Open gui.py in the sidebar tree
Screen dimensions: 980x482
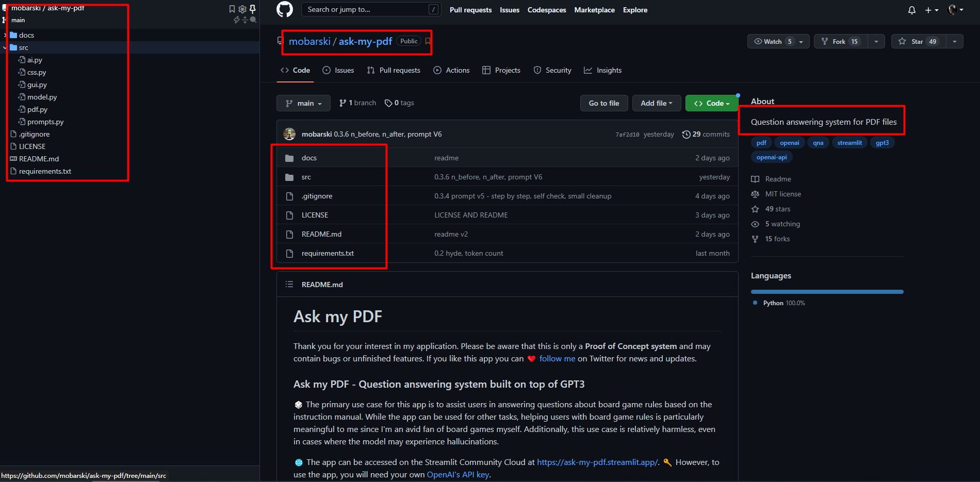pyautogui.click(x=37, y=85)
